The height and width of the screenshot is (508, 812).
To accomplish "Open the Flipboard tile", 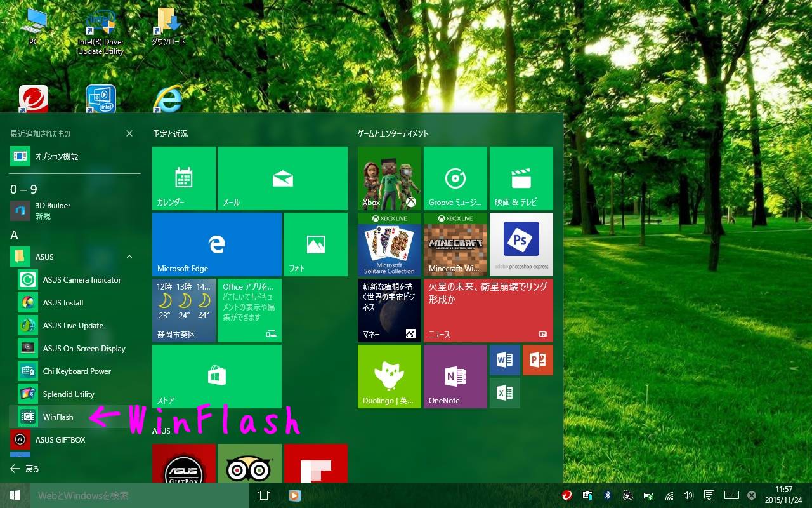I will pos(316,464).
